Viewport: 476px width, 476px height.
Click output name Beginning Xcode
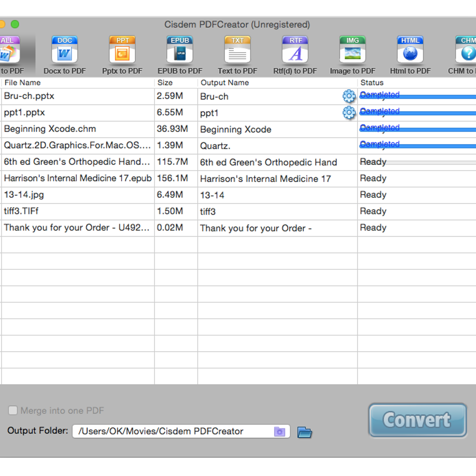point(236,129)
